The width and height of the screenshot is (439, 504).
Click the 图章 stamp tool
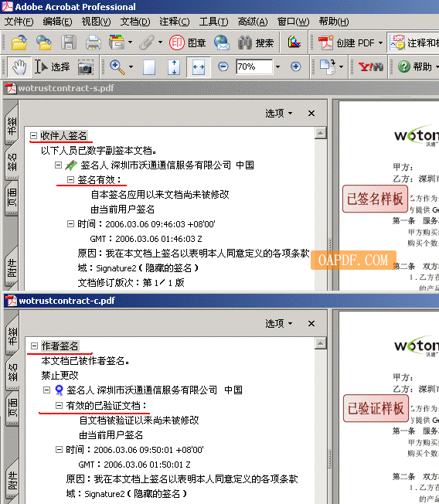[x=187, y=43]
